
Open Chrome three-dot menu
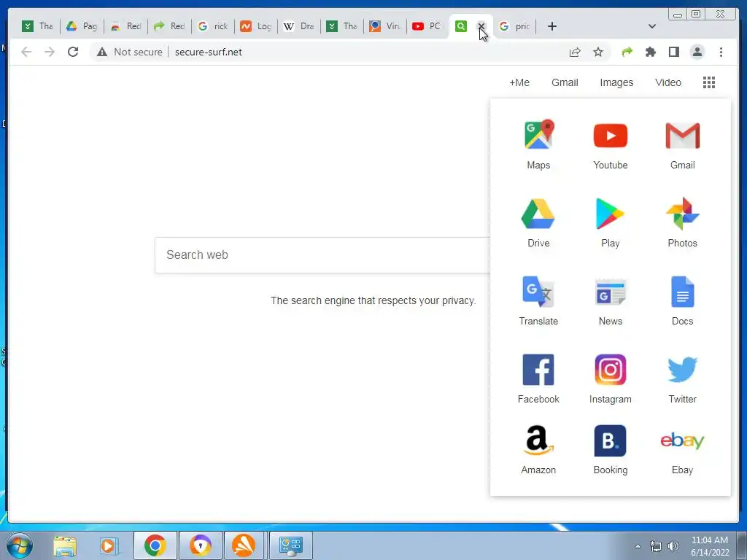tap(721, 52)
